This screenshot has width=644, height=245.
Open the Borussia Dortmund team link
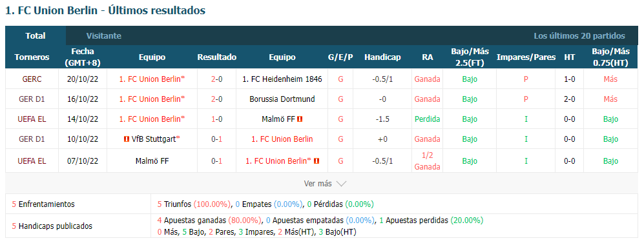282,99
